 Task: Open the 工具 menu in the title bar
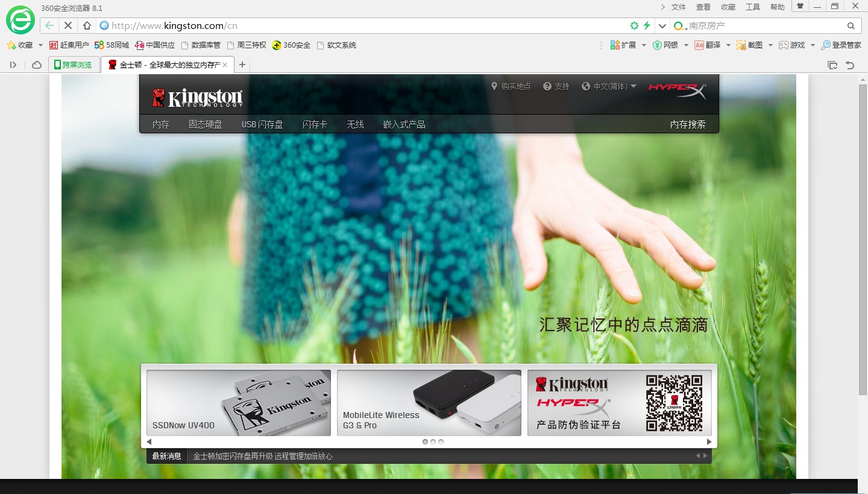[752, 7]
